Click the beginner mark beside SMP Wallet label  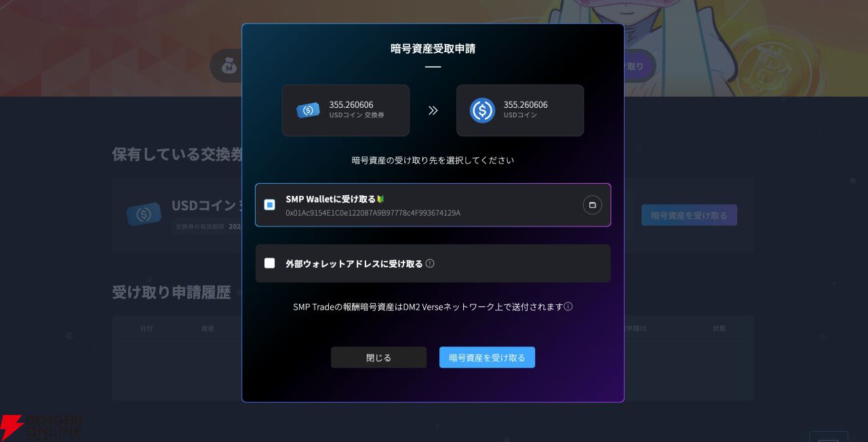coord(380,199)
